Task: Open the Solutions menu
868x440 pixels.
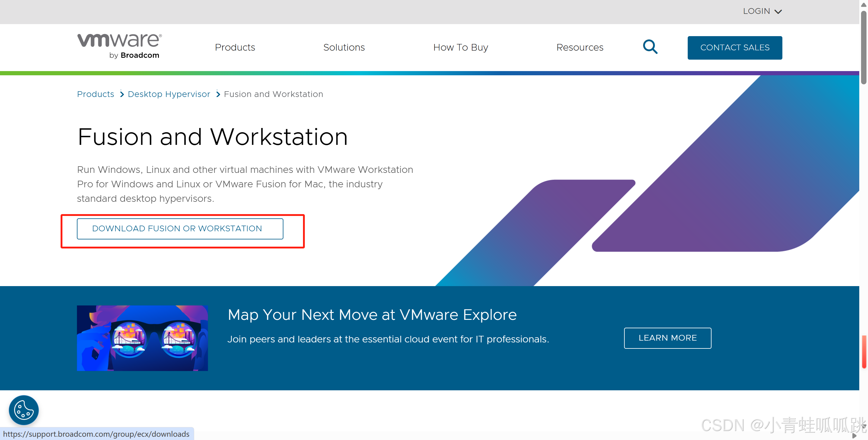Action: [344, 48]
